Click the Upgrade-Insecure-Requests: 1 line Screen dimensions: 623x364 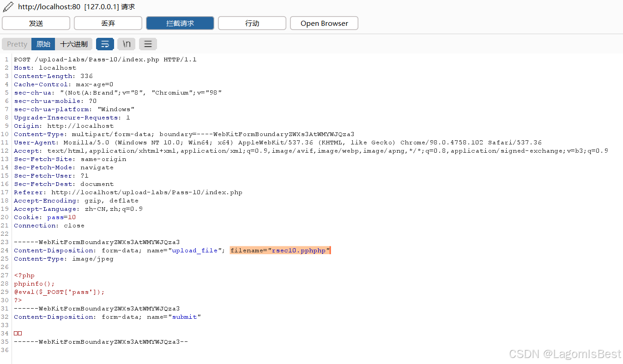point(72,118)
